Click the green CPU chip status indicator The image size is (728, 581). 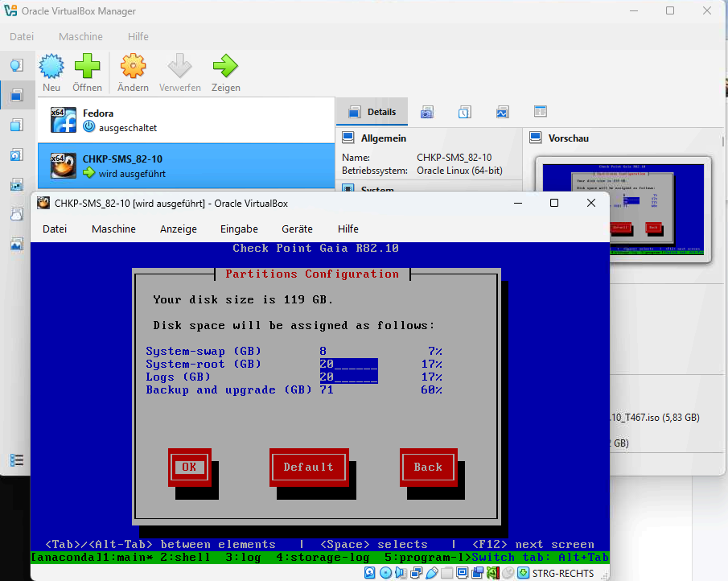coord(492,573)
